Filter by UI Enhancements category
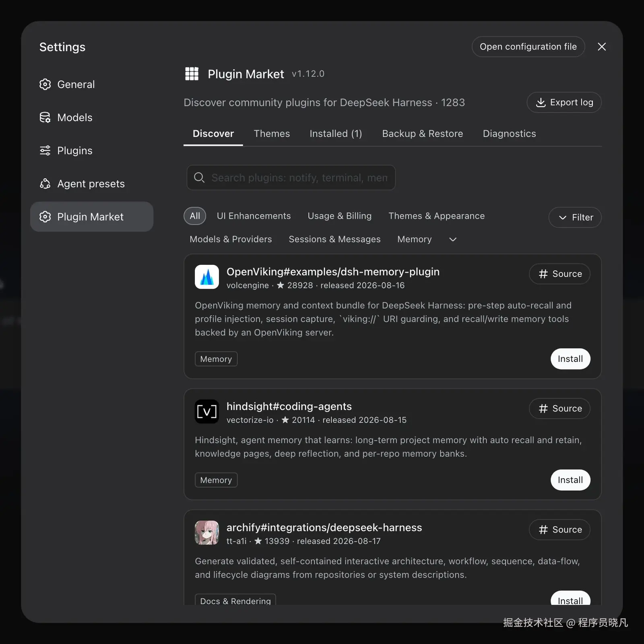This screenshot has width=644, height=644. click(254, 216)
